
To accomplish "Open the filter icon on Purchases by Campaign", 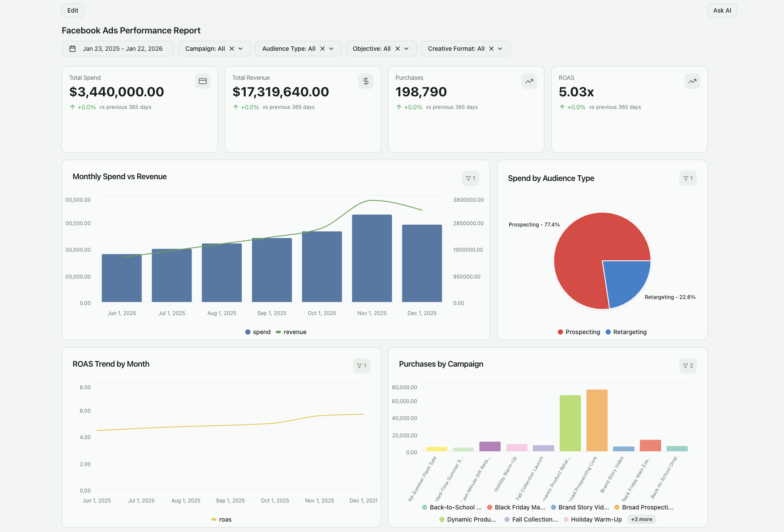I will click(x=688, y=365).
